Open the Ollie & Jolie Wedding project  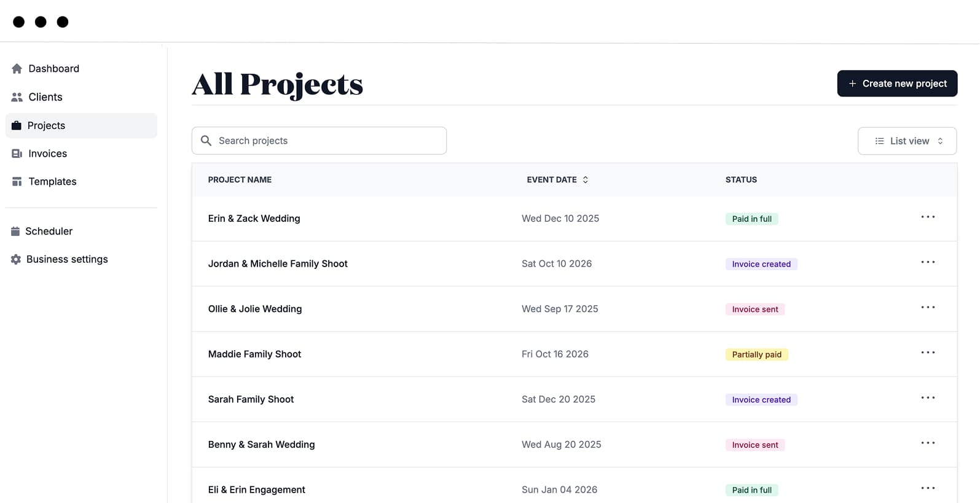pyautogui.click(x=255, y=309)
